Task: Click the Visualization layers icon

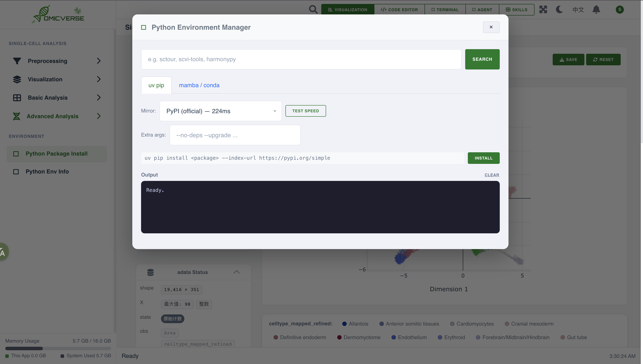Action: pos(17,79)
